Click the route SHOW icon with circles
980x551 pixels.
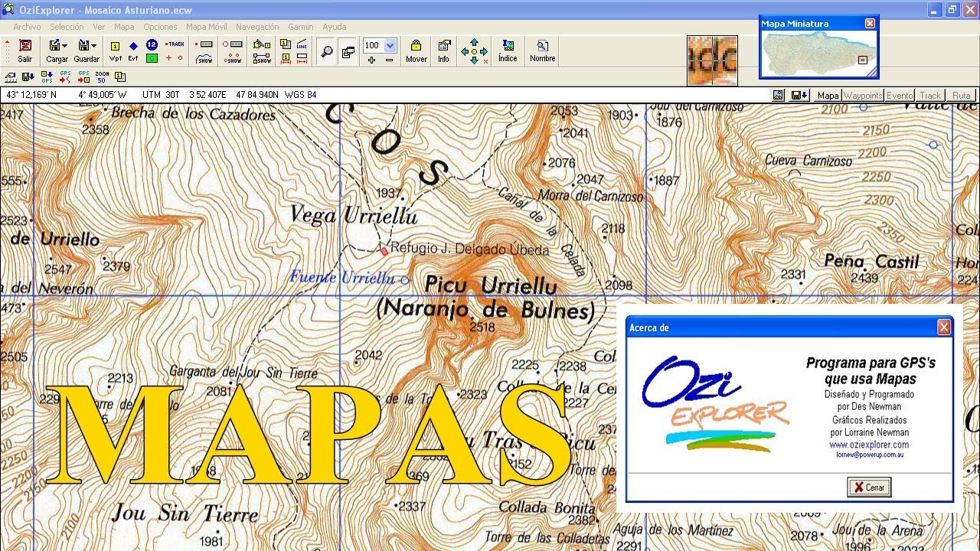pyautogui.click(x=233, y=58)
